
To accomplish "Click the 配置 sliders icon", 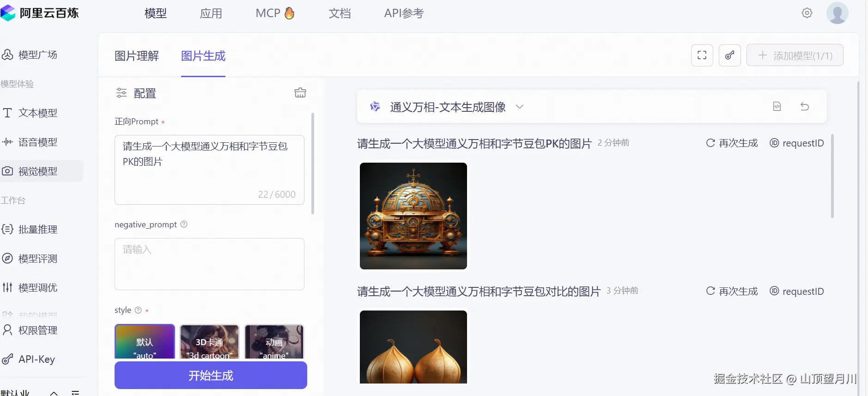I will 121,93.
